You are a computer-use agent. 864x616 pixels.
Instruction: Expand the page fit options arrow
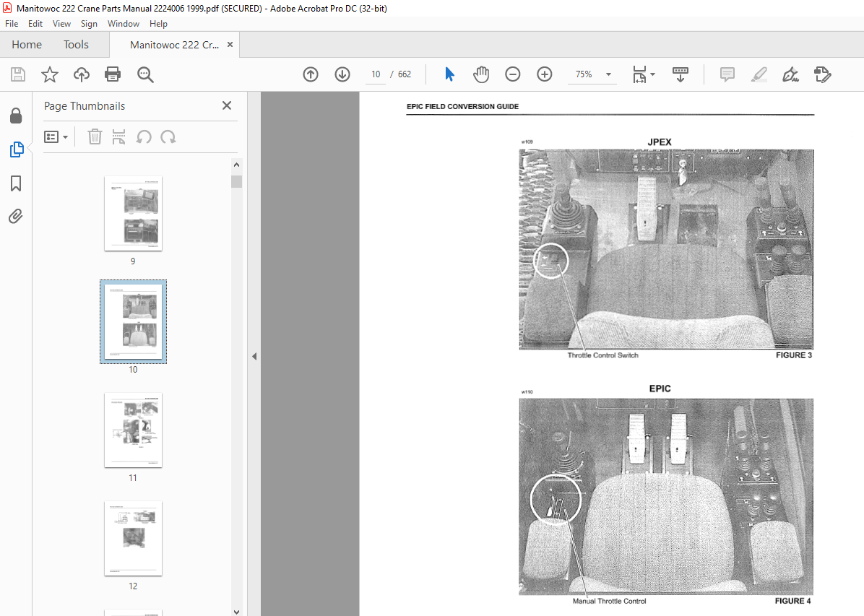tap(653, 74)
